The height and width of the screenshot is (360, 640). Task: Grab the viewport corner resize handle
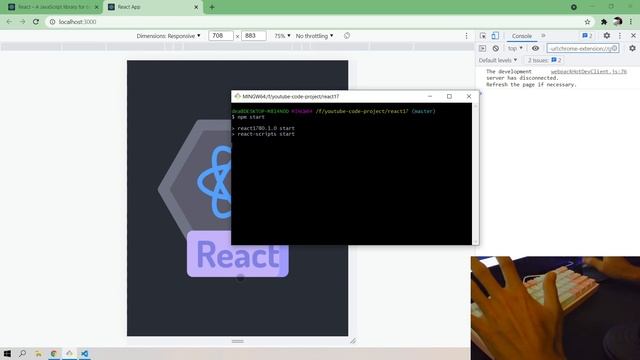(x=353, y=340)
